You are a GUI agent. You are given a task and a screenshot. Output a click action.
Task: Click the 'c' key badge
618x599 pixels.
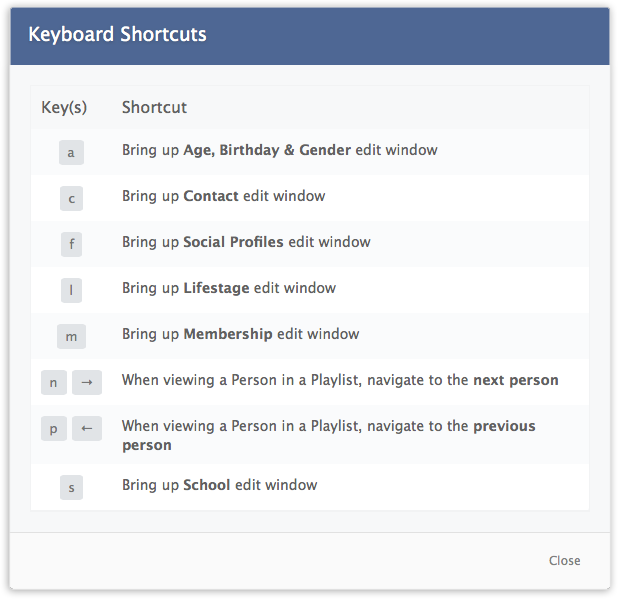71,199
